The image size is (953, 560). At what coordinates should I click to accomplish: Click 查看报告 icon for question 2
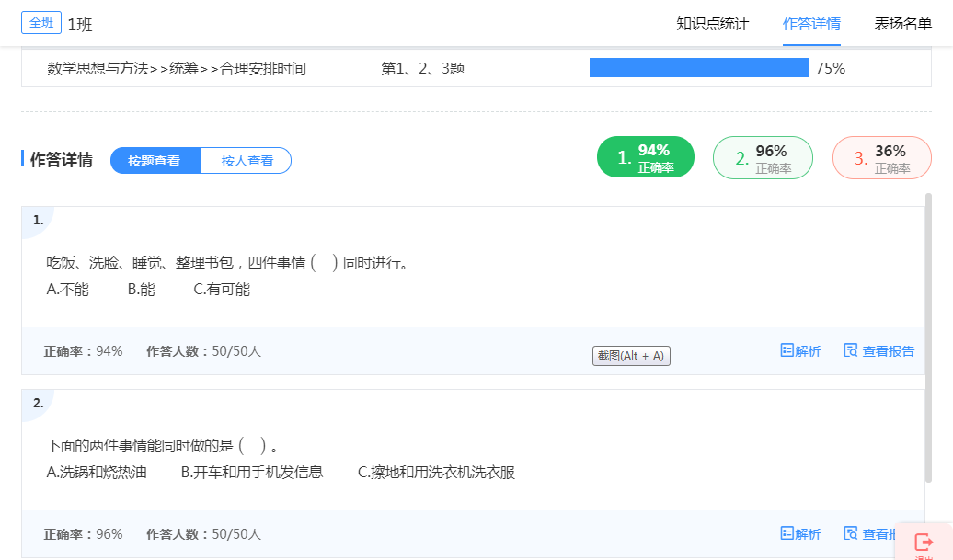pyautogui.click(x=851, y=533)
